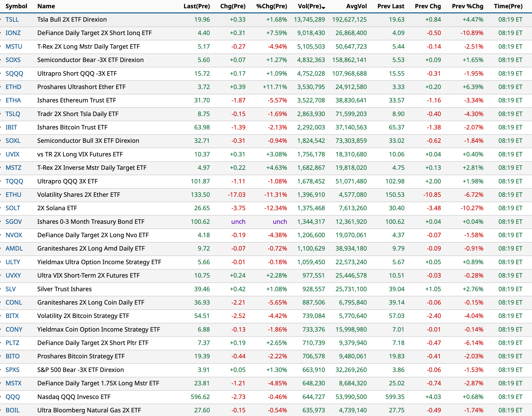This screenshot has width=532, height=416.
Task: Open the IONZ ticker link
Action: coord(13,33)
